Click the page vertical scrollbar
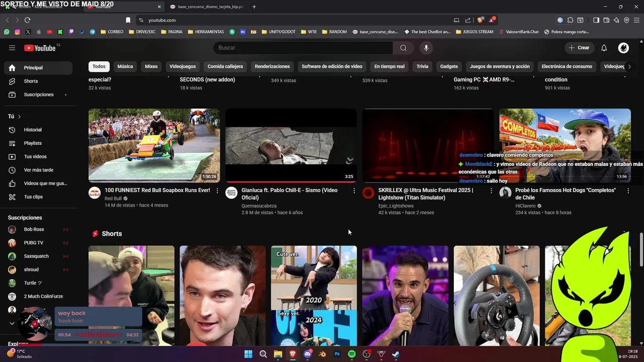644x362 pixels. tap(641, 249)
